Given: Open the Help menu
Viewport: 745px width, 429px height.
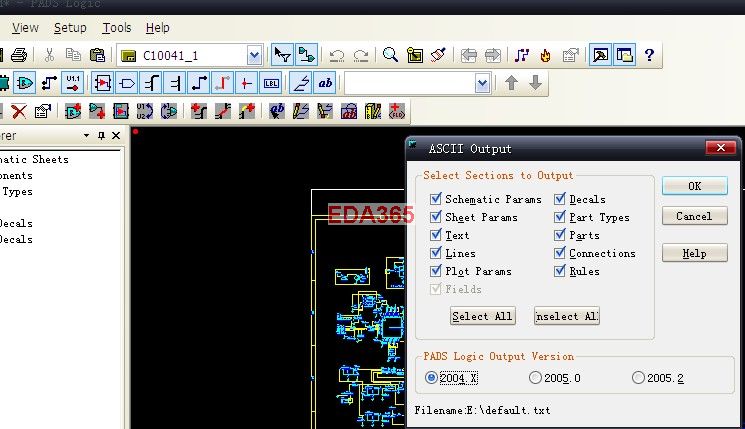Looking at the screenshot, I should tap(157, 28).
